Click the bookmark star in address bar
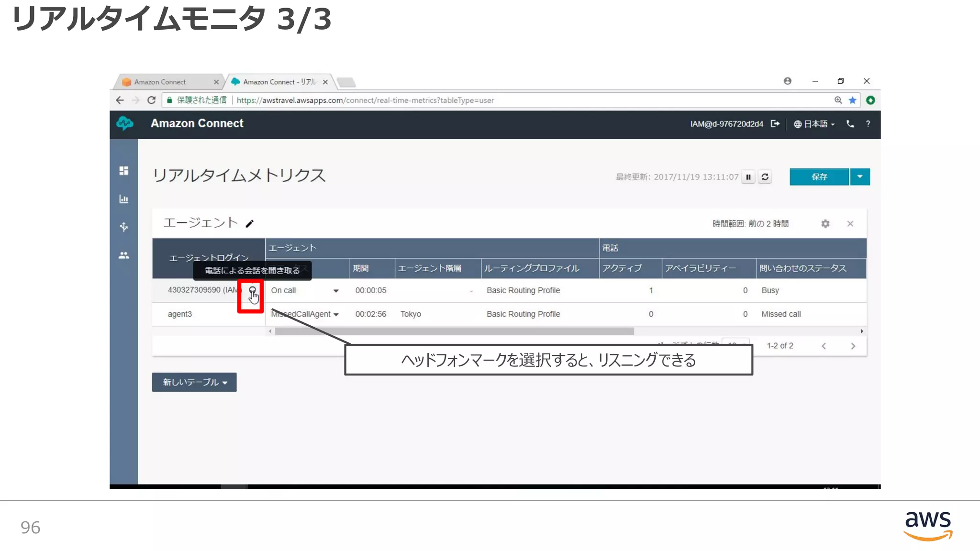980x551 pixels. point(852,100)
